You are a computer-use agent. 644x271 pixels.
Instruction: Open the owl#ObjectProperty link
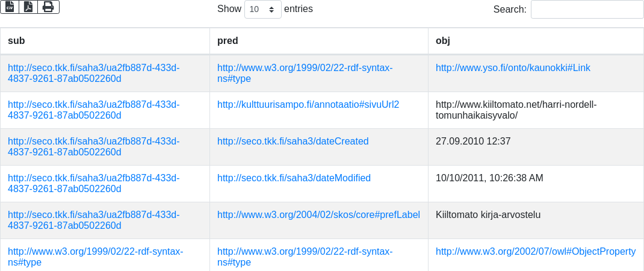[x=536, y=252]
